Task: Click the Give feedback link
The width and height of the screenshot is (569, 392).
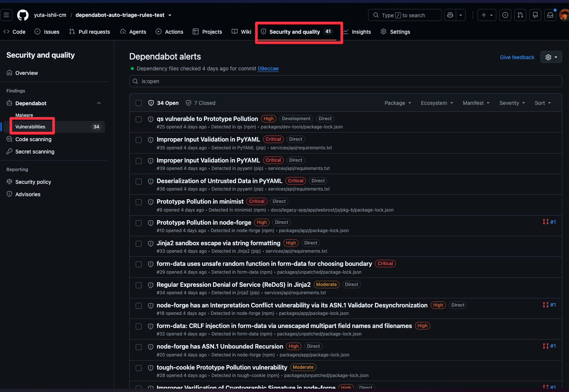Action: click(517, 57)
